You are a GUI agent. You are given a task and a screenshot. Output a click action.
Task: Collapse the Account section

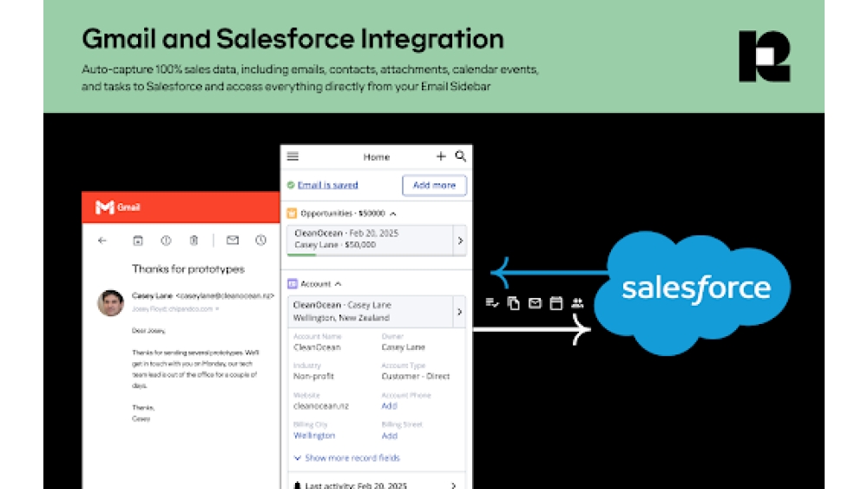click(338, 284)
